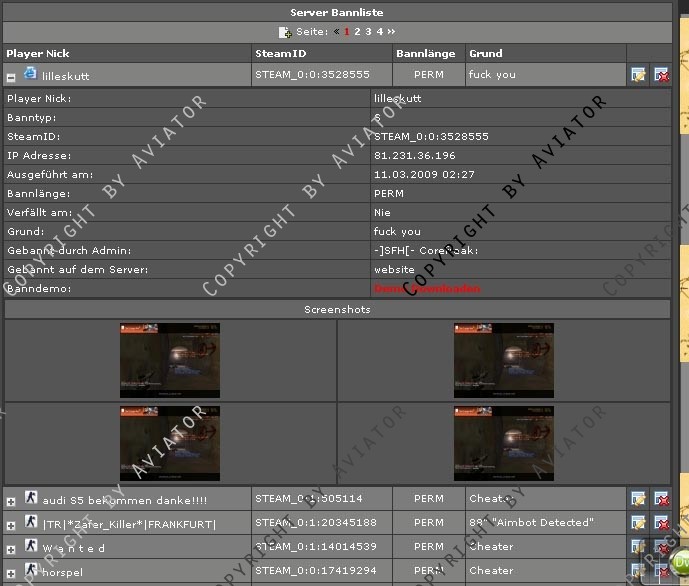Expand the Zafer_Killer ban entry
Image resolution: width=689 pixels, height=586 pixels.
point(11,524)
